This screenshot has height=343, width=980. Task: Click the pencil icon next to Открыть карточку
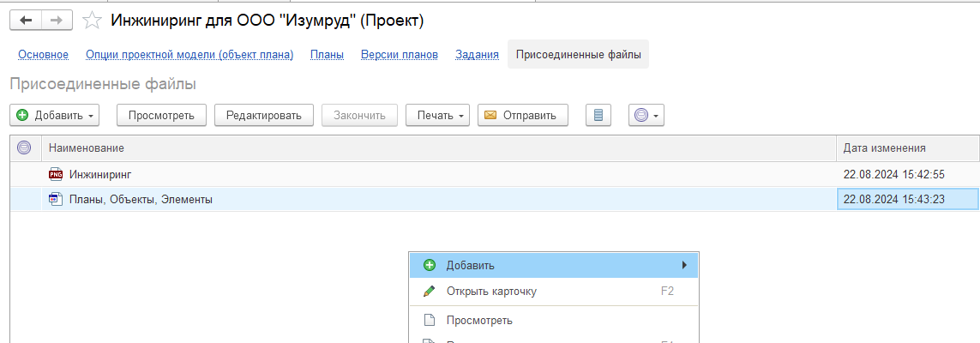pyautogui.click(x=430, y=291)
